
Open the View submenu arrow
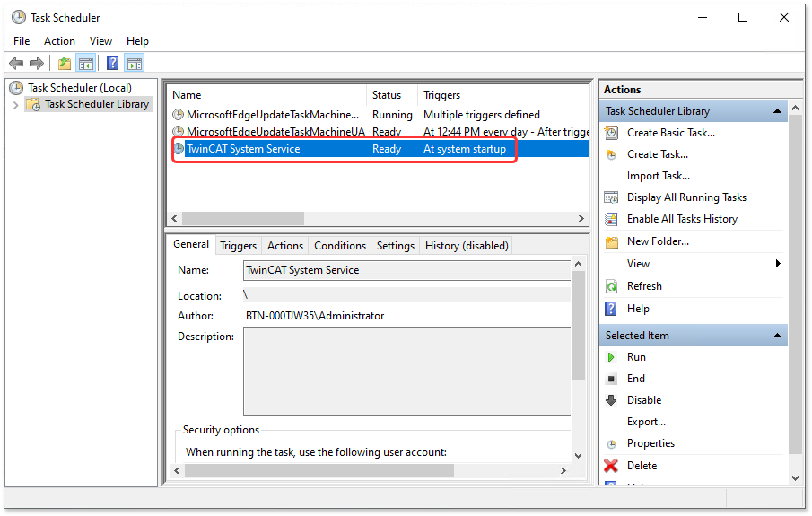click(778, 264)
